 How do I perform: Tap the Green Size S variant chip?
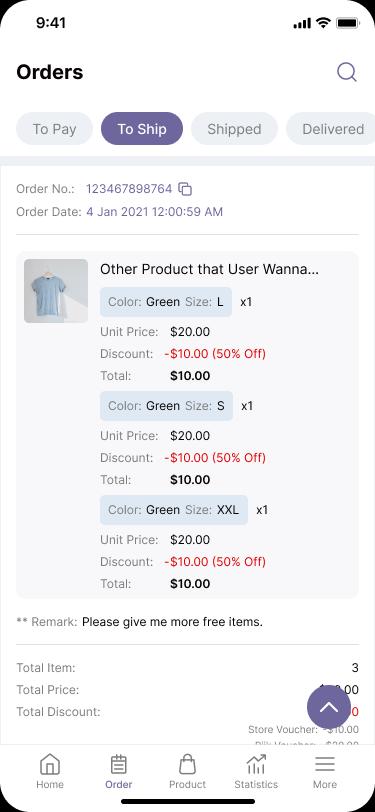[x=166, y=405]
